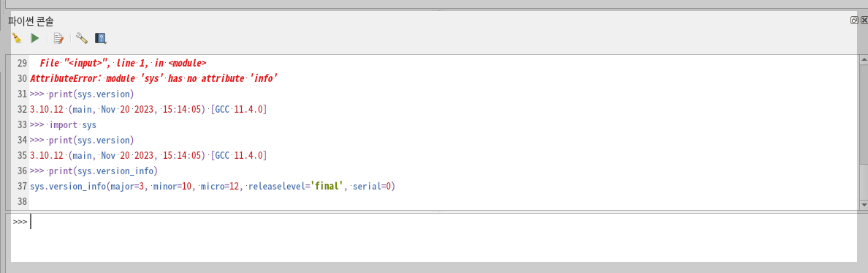The width and height of the screenshot is (868, 273).
Task: Click version output text on line 35
Action: coord(148,155)
